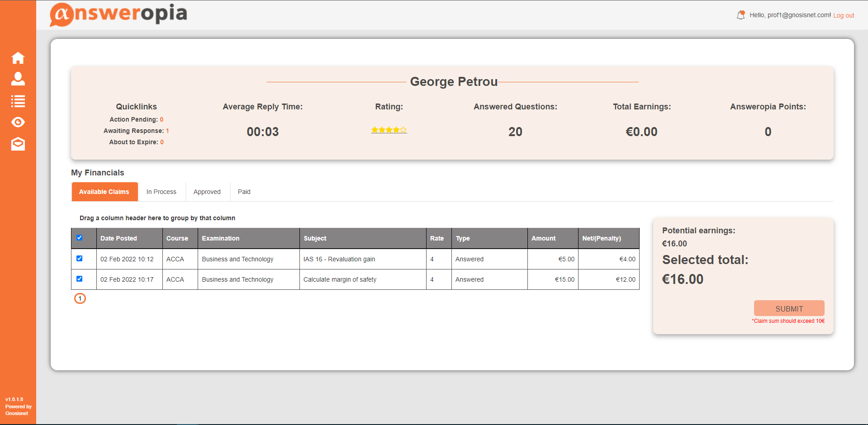The width and height of the screenshot is (868, 425).
Task: Click the Answeropia logo
Action: (119, 14)
